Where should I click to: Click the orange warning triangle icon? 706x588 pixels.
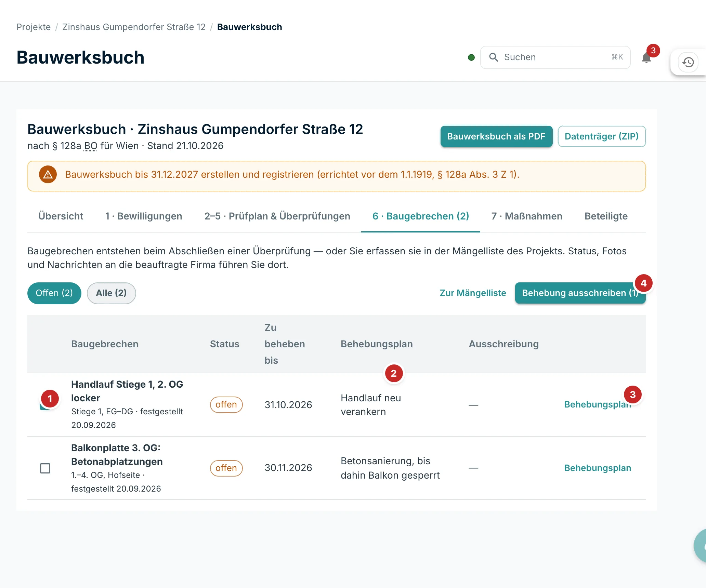pyautogui.click(x=48, y=174)
